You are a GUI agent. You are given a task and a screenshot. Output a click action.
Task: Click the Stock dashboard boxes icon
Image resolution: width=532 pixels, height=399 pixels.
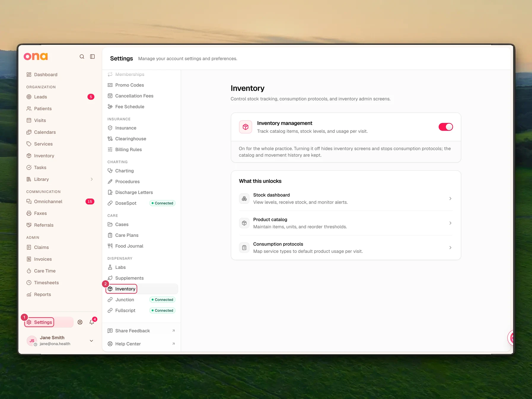(x=244, y=199)
